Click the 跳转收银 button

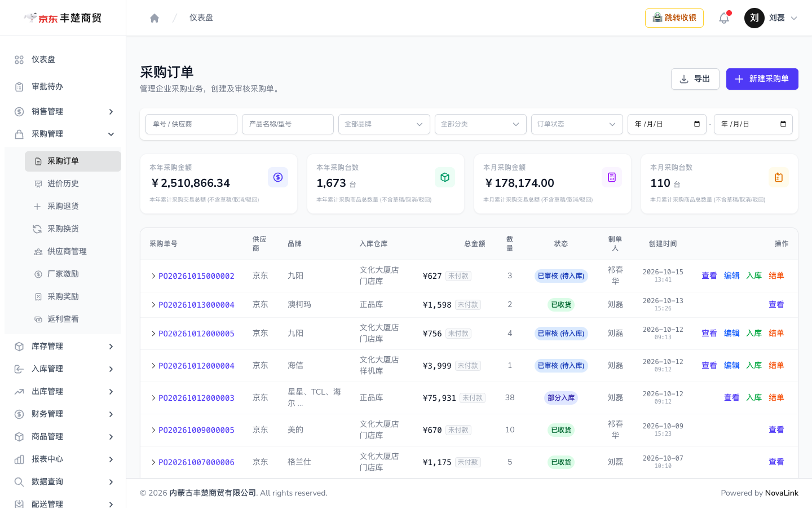(674, 18)
